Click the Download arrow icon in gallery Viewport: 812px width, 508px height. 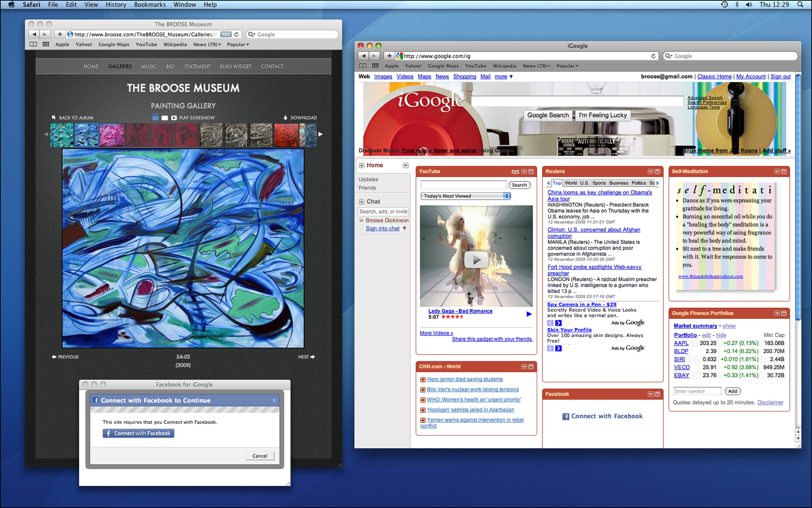(285, 118)
